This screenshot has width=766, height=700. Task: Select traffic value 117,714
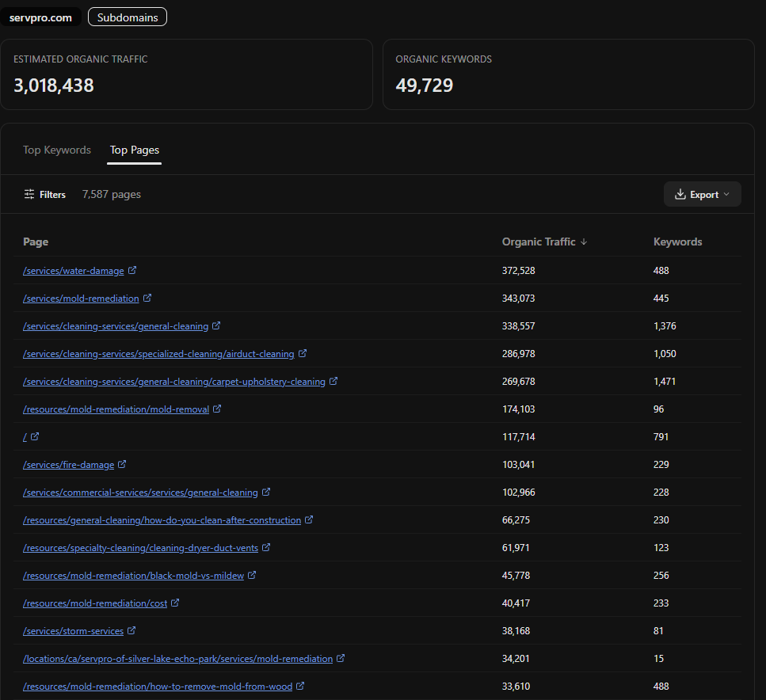click(x=519, y=437)
